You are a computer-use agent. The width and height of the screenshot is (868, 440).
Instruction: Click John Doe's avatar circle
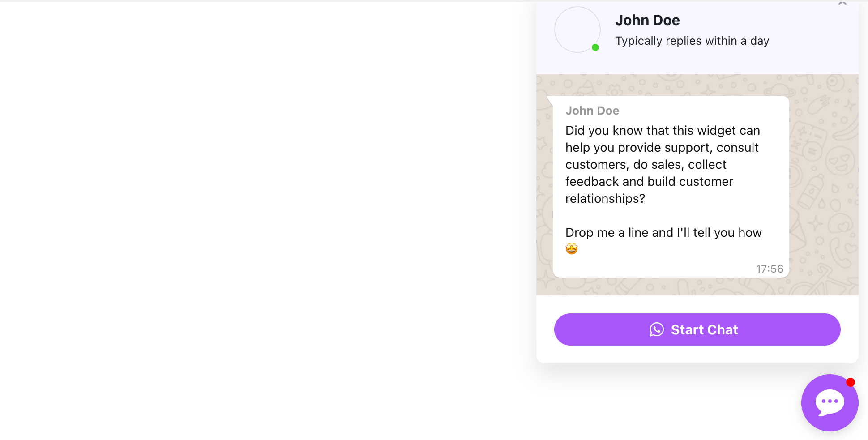pos(577,30)
